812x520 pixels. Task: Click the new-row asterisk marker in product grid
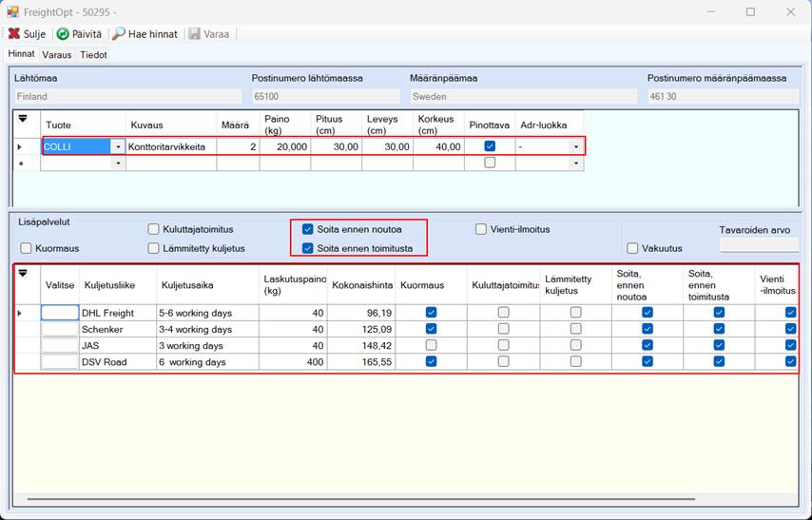tap(20, 164)
